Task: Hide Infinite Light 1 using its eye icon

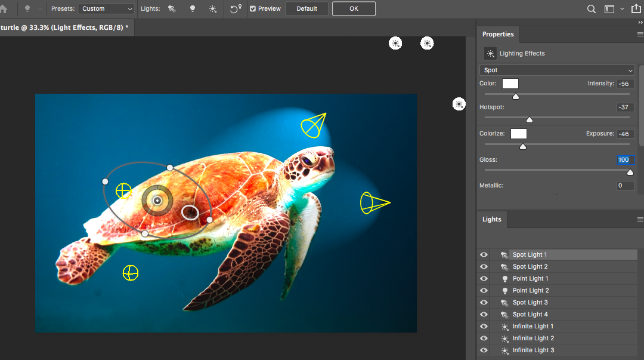Action: tap(484, 326)
